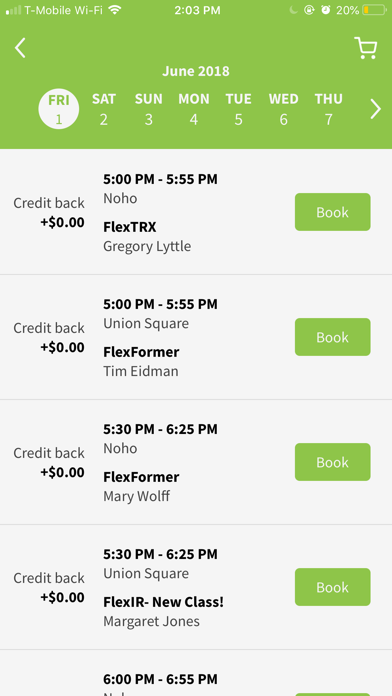Switch to Sunday 3

click(149, 109)
